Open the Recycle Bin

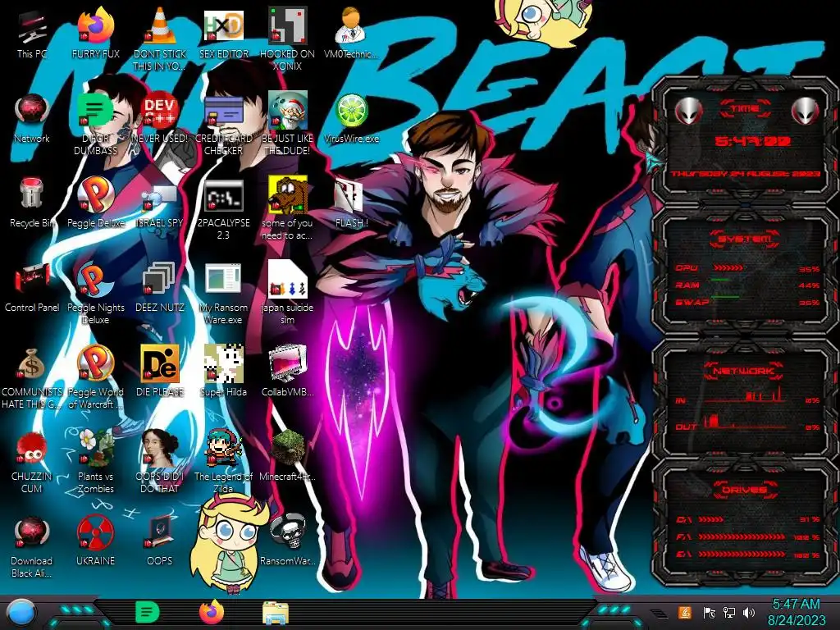pyautogui.click(x=32, y=203)
